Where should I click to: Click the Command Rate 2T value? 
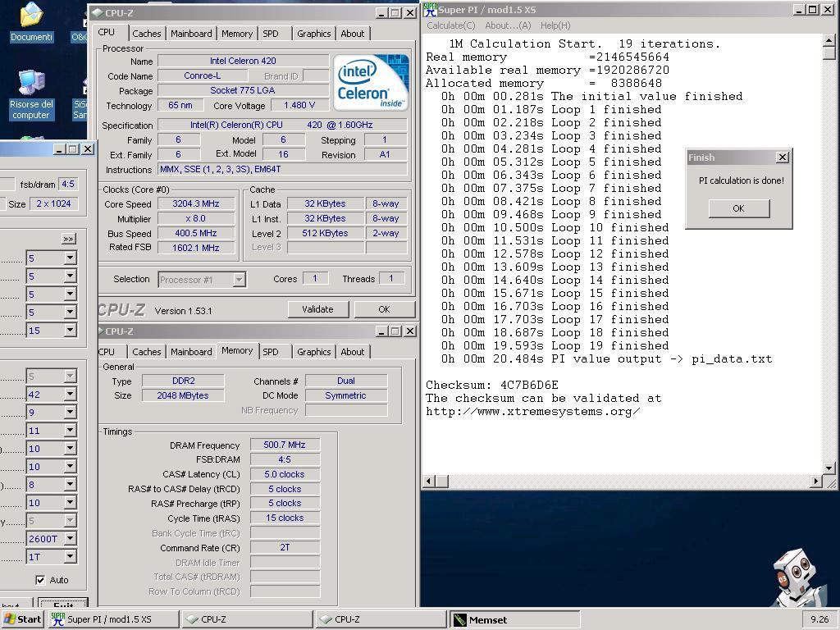coord(285,547)
